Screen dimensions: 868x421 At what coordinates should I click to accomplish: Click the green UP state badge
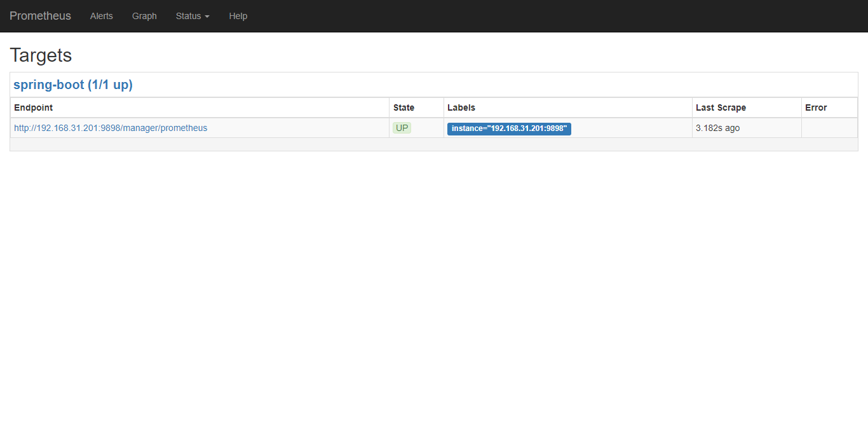tap(402, 128)
